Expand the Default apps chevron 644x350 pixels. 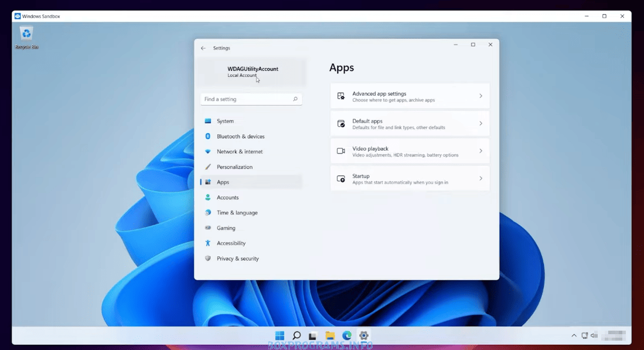(x=481, y=124)
